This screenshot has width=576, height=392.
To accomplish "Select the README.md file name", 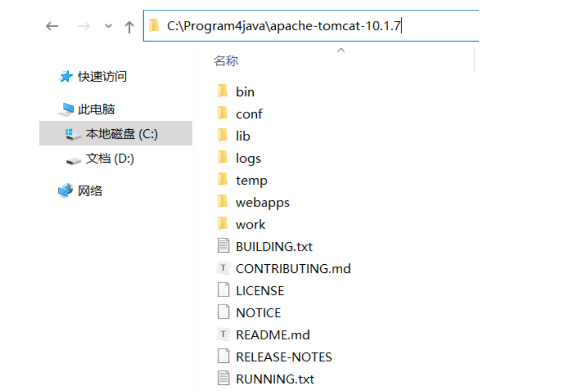I will (x=273, y=335).
